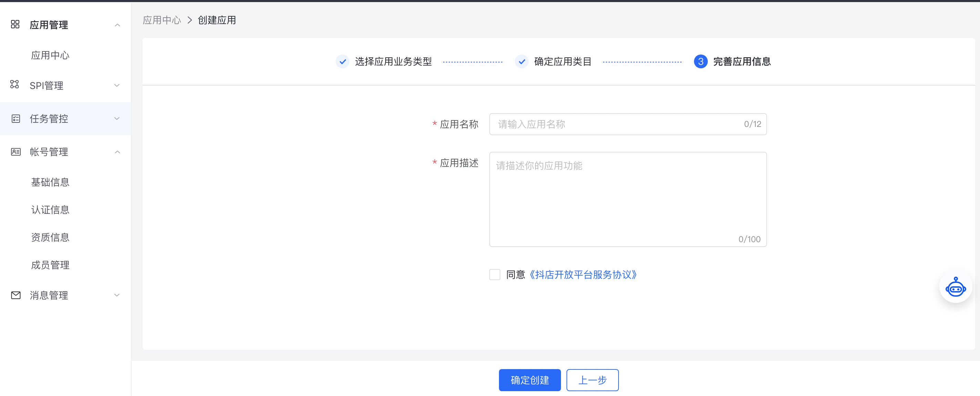
Task: Click the 应用描述 field label
Action: 459,163
